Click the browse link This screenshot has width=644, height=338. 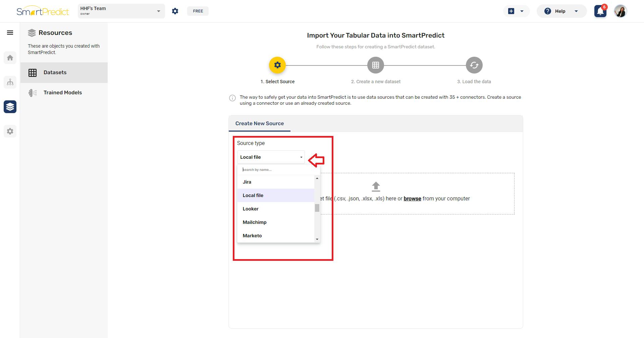coord(412,199)
